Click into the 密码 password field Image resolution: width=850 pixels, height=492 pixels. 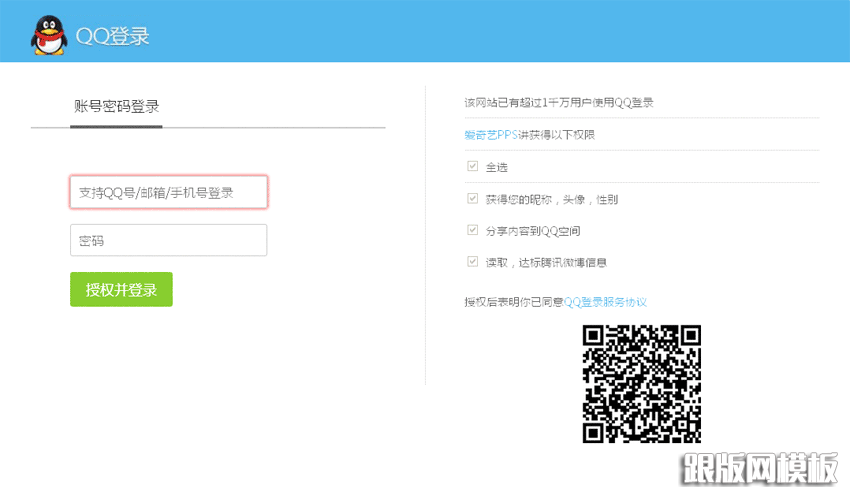click(168, 240)
